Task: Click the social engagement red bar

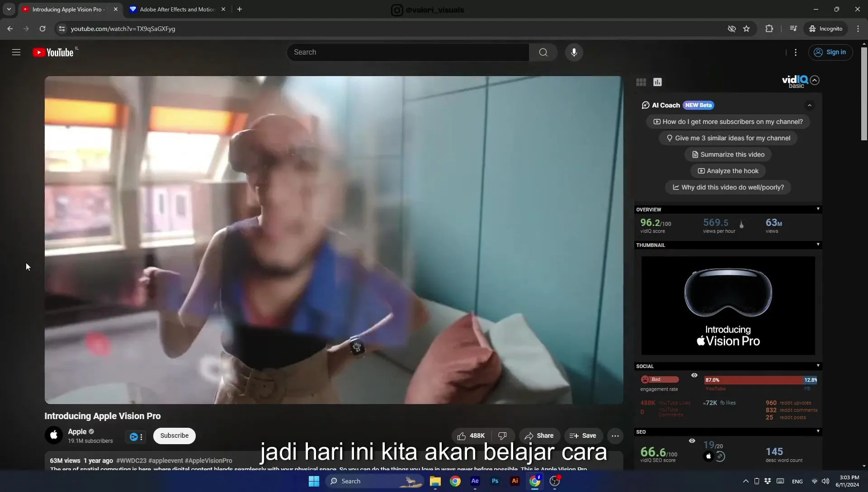Action: coord(754,380)
